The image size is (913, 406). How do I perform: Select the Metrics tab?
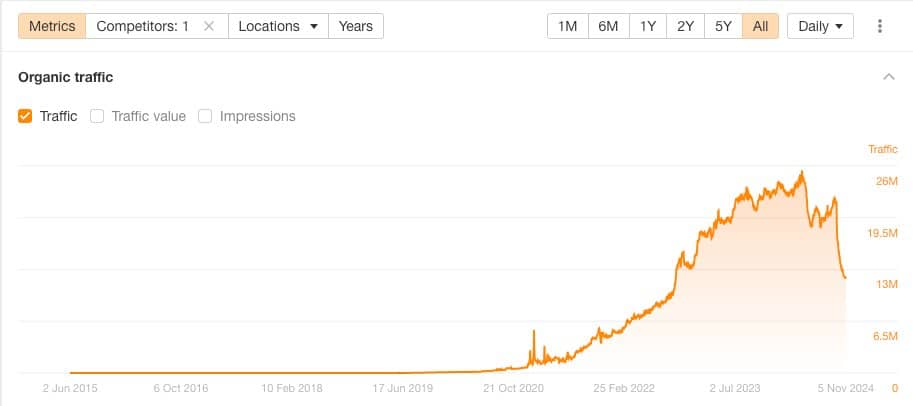click(x=52, y=26)
